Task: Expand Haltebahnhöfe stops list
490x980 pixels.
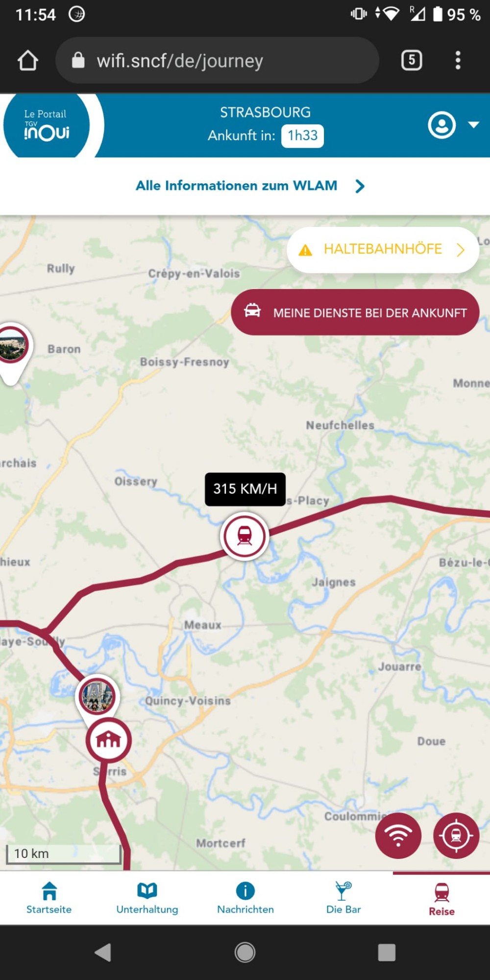Action: 383,250
